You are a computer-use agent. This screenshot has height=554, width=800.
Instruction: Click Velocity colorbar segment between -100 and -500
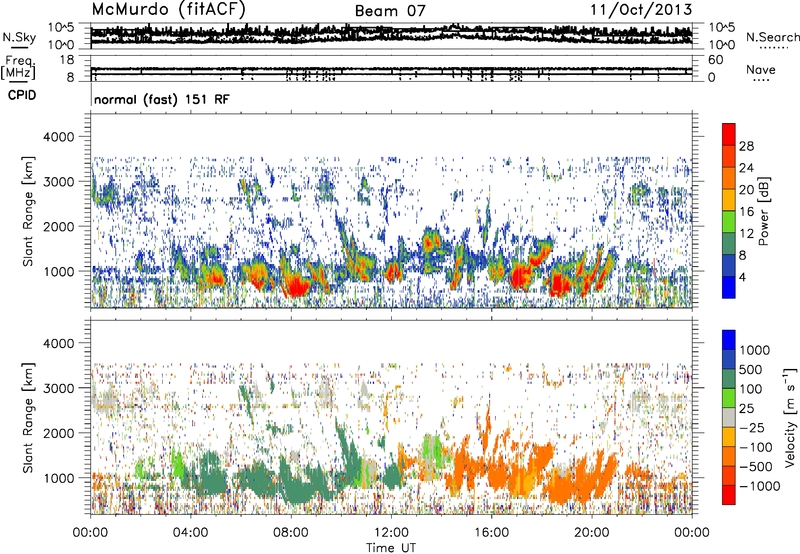729,456
